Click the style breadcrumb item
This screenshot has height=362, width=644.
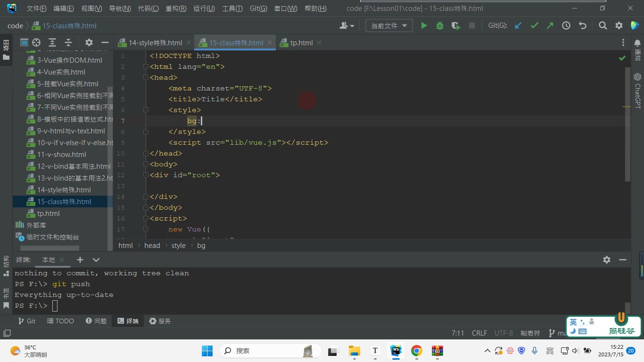tap(179, 246)
